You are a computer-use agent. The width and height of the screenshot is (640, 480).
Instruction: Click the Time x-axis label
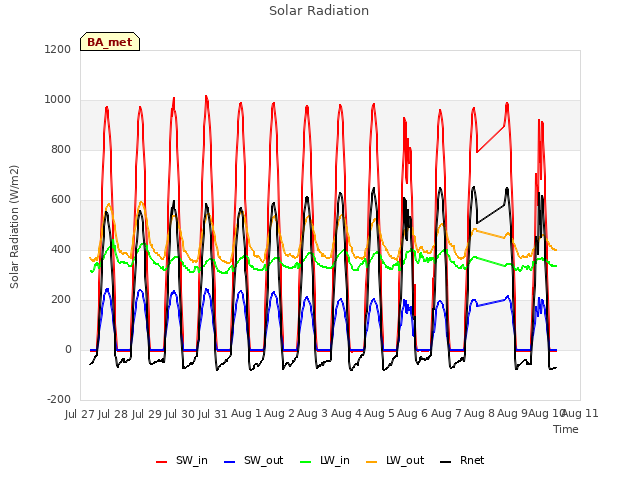566,429
